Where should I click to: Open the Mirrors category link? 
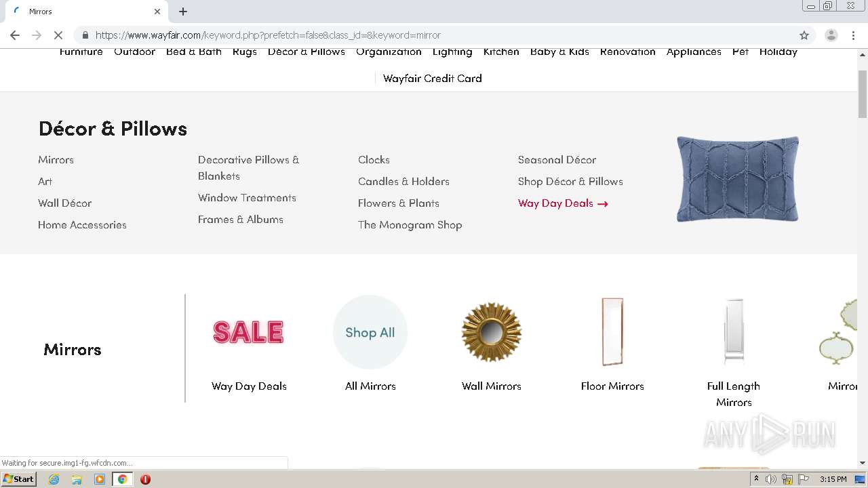(56, 160)
